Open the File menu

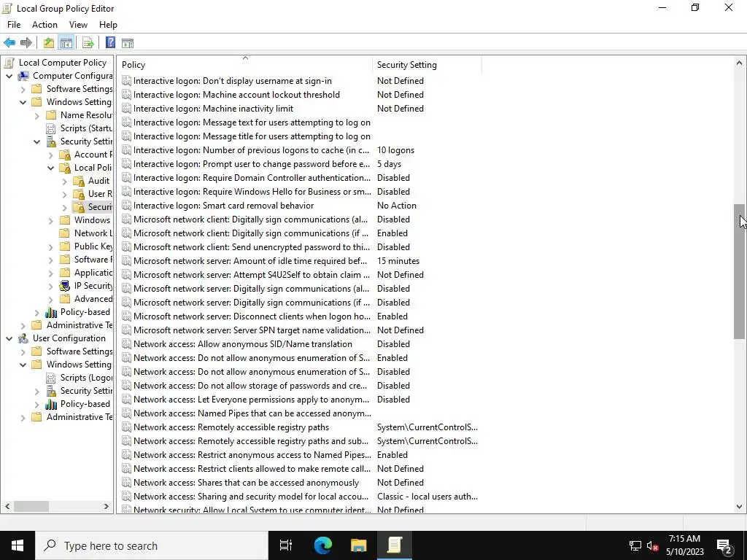pyautogui.click(x=14, y=25)
